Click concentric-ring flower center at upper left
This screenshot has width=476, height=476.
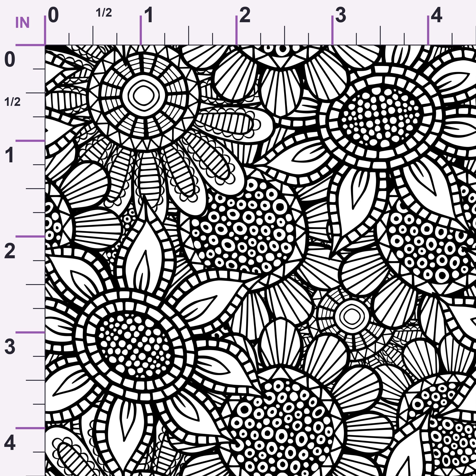[x=144, y=95]
